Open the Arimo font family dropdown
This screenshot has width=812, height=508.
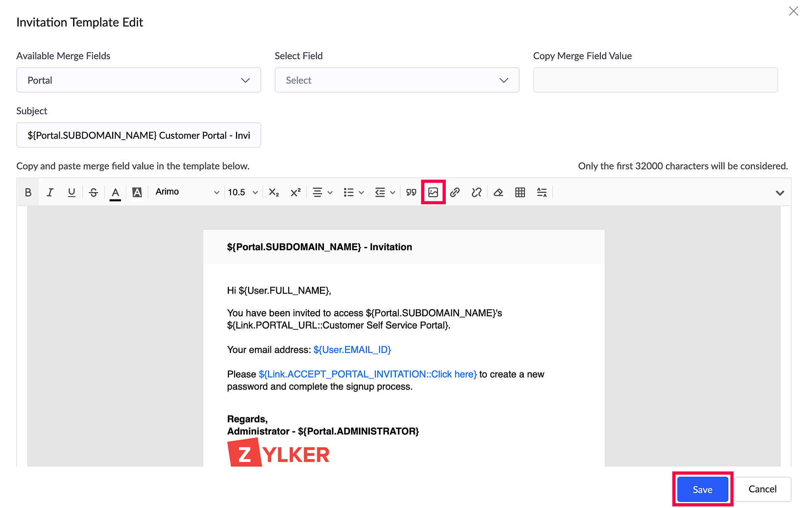[x=187, y=192]
